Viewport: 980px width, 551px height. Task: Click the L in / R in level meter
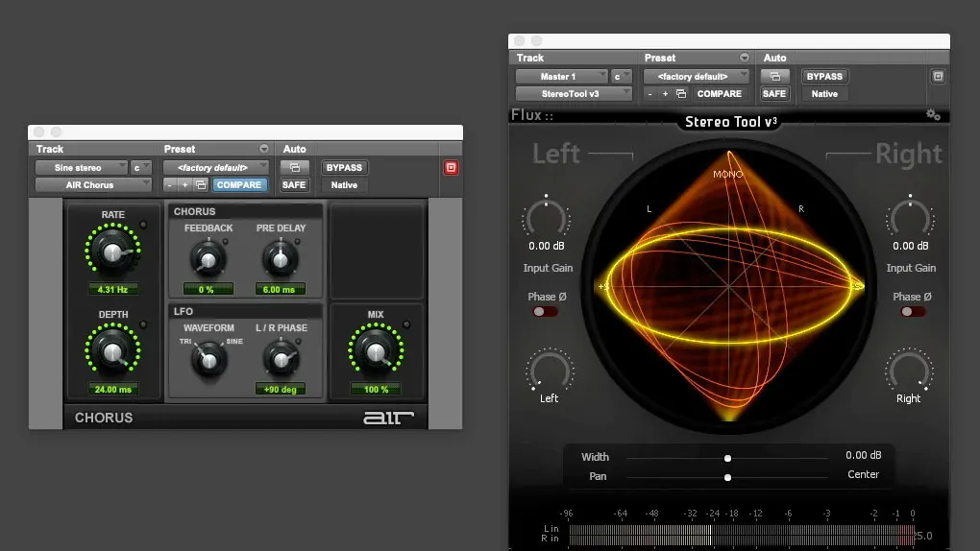point(742,534)
